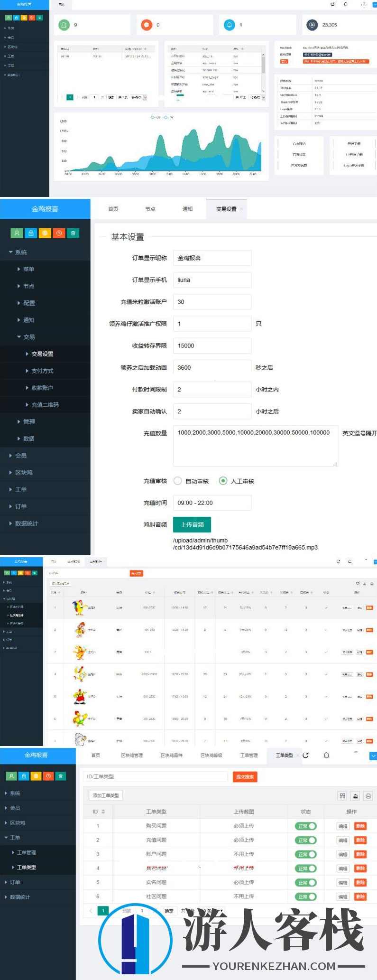Open top-right blue dropdown arrow in 工单类型 screen
Screen dimensions: 377x980
[x=373, y=756]
